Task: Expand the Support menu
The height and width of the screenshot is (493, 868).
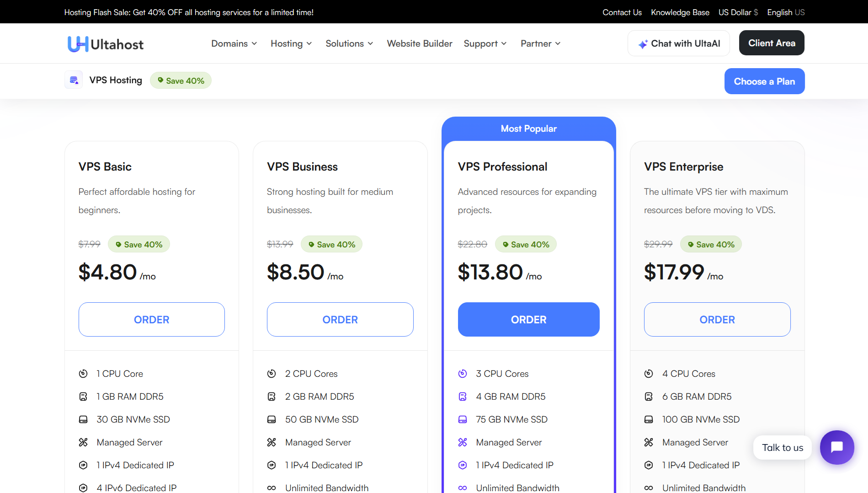Action: point(485,43)
